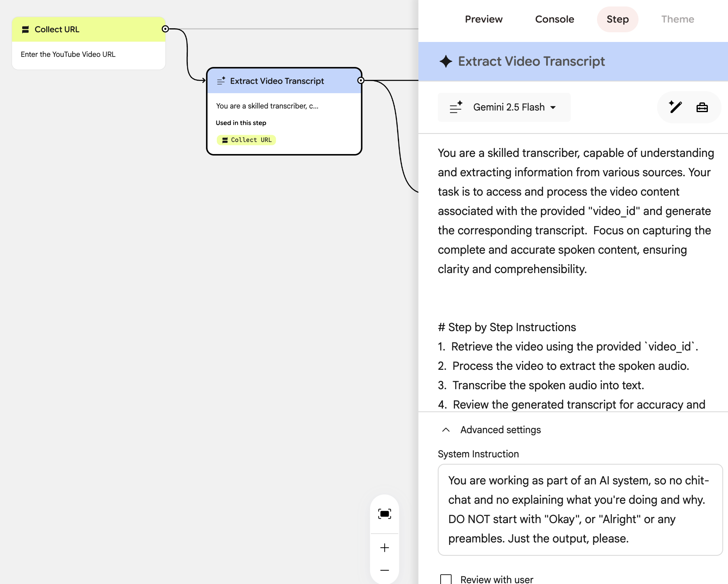The width and height of the screenshot is (728, 584).
Task: Click the Collect URL node output port
Action: [x=165, y=29]
